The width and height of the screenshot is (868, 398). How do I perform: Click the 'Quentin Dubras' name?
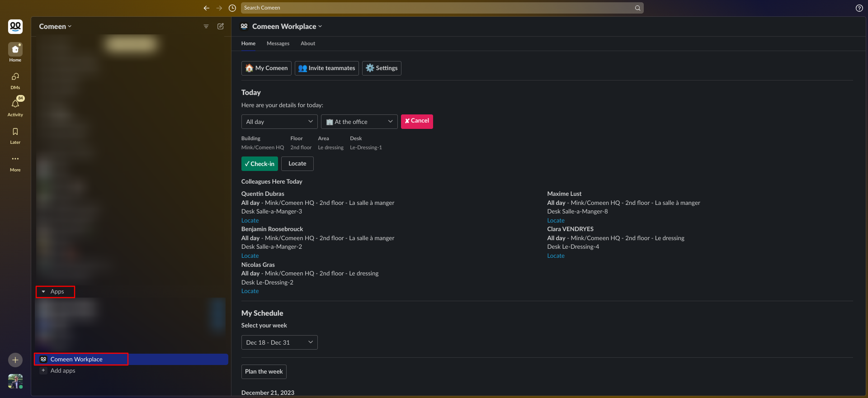263,194
